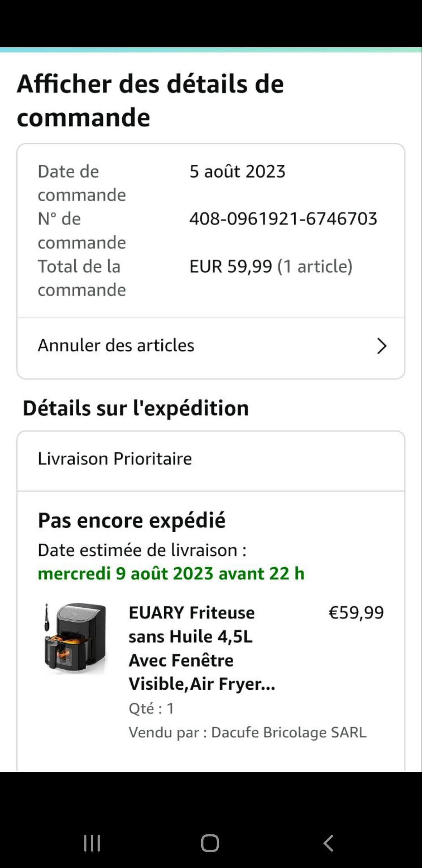
Task: Open the Android recent apps button
Action: coord(92,843)
